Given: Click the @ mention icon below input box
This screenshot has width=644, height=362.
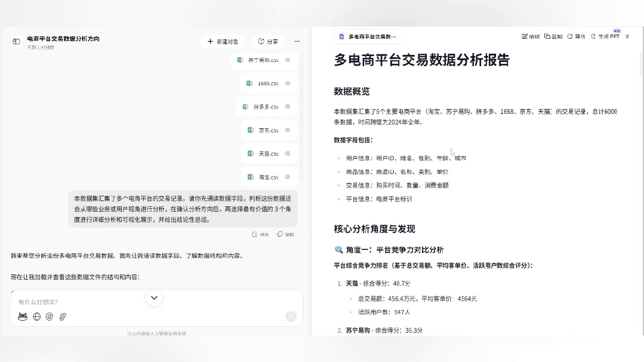Looking at the screenshot, I should (x=49, y=317).
